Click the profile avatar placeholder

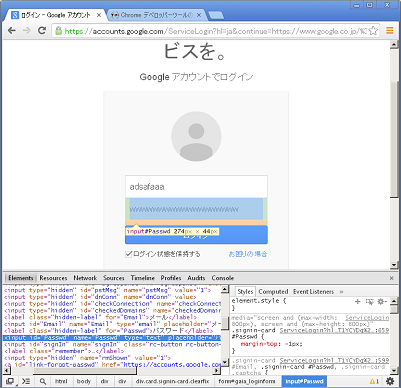[x=196, y=136]
